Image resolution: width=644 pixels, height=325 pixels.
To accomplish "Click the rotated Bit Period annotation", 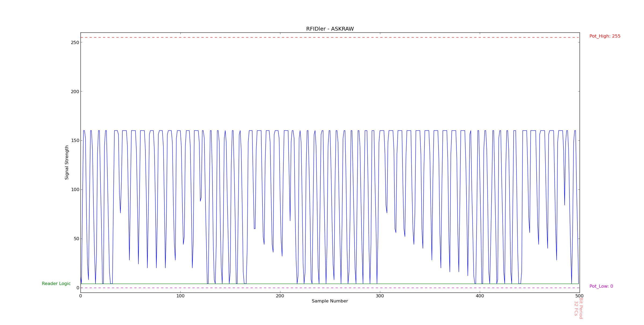I will tap(581, 308).
